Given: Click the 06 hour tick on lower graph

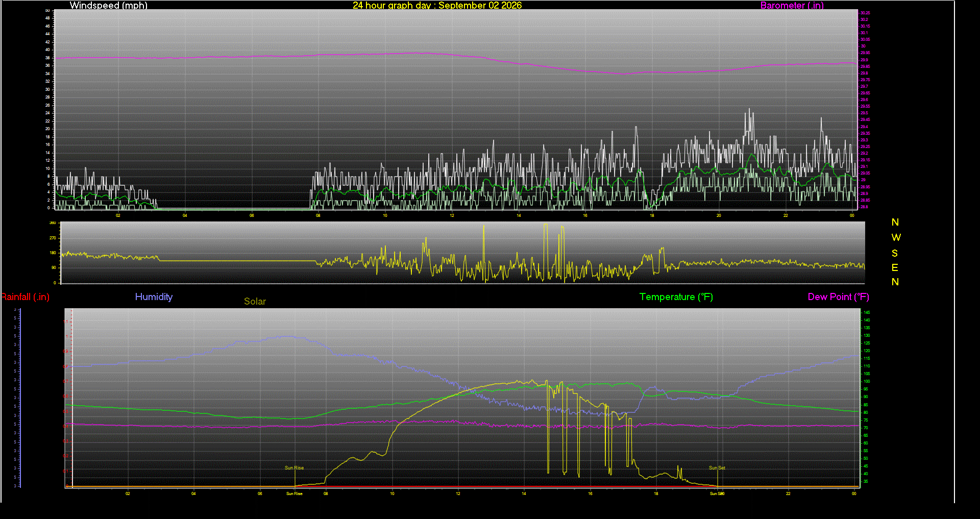Looking at the screenshot, I should pyautogui.click(x=260, y=493).
